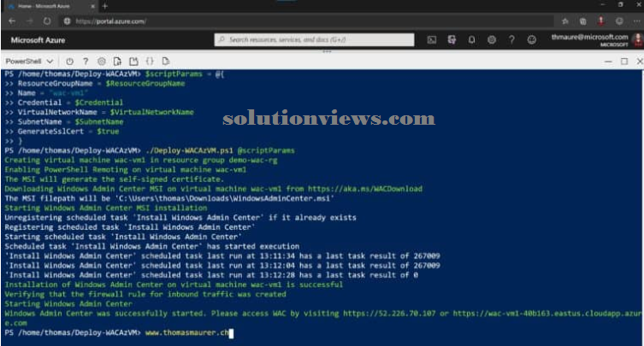644x346 pixels.
Task: Click the text 'Starting Windows Admin Center'
Action: coord(68,304)
